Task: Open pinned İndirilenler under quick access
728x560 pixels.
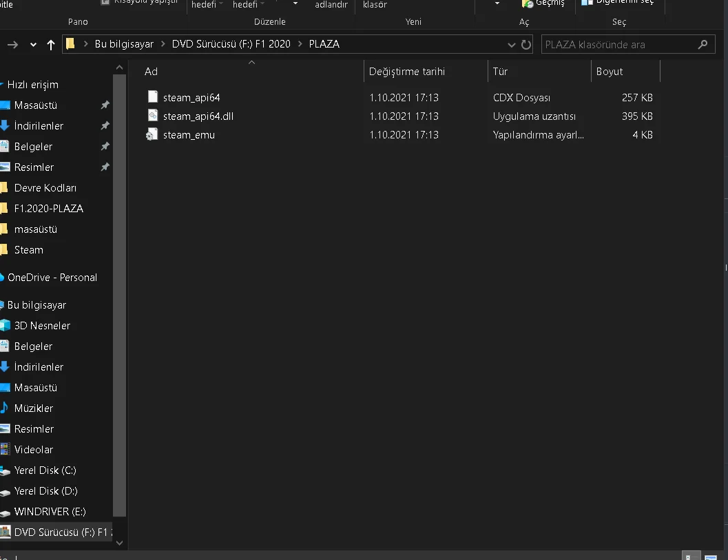Action: pos(39,126)
